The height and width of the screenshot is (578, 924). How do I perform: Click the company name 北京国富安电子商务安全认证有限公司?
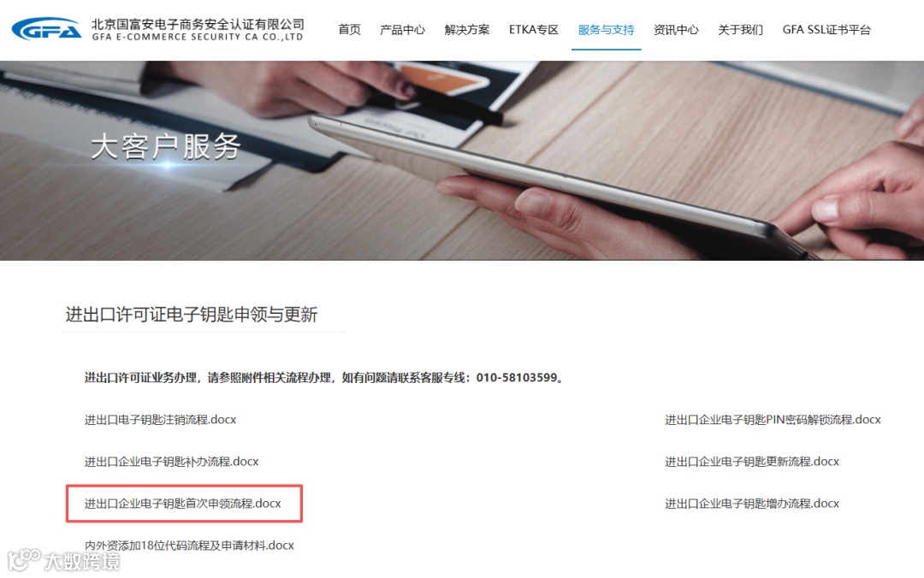[x=198, y=24]
